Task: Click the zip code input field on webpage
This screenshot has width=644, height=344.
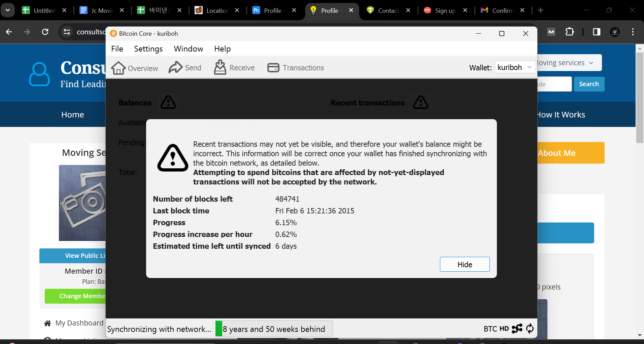Action: point(554,84)
